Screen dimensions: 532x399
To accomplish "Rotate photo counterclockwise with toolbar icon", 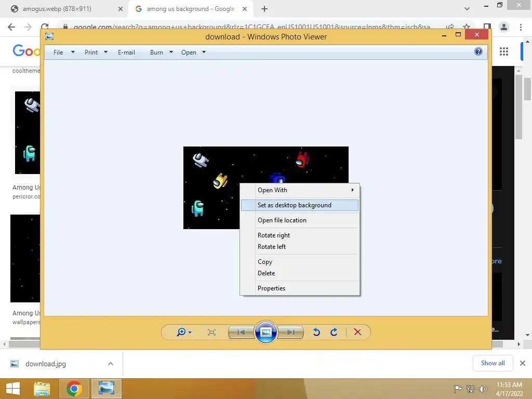I will pyautogui.click(x=316, y=332).
